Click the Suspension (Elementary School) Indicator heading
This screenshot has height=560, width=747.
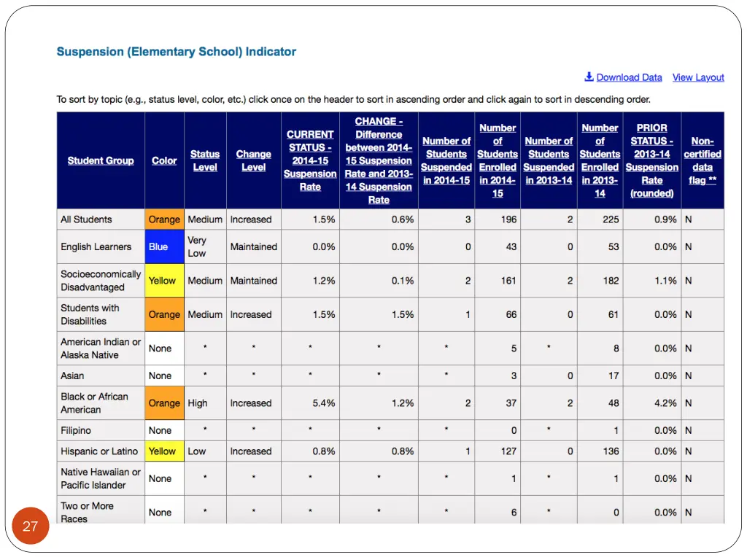coord(177,52)
